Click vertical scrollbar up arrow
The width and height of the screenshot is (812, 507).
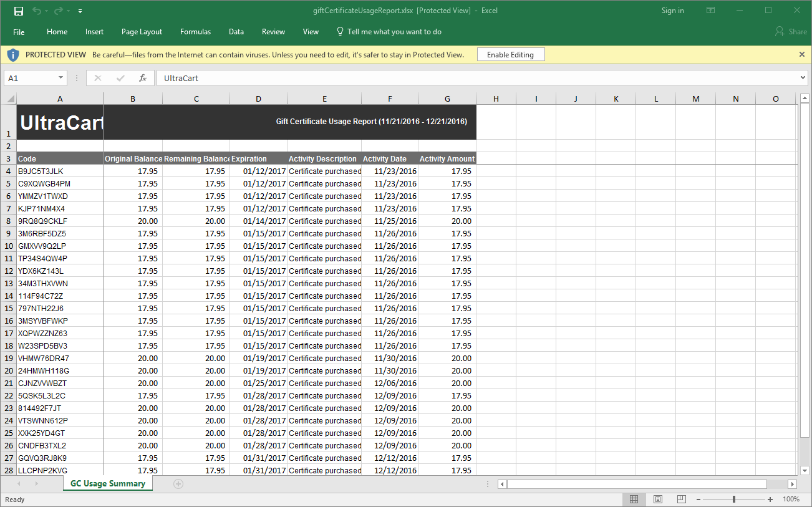(805, 99)
